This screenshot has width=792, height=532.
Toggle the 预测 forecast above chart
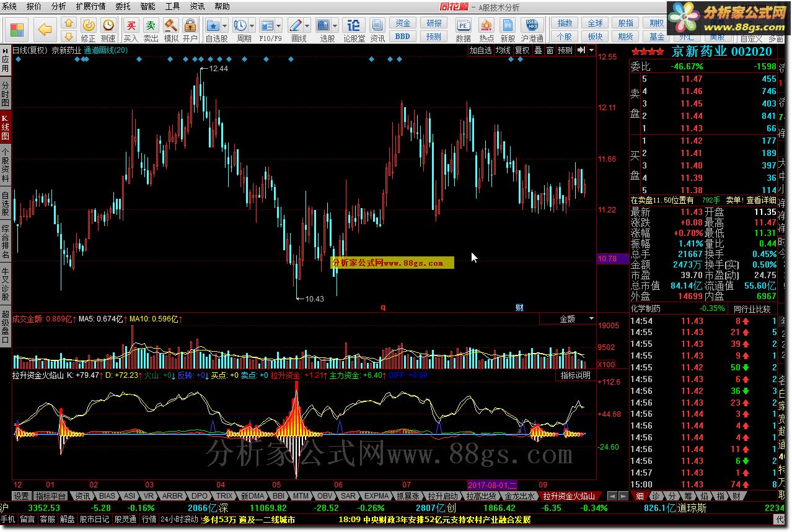point(565,50)
